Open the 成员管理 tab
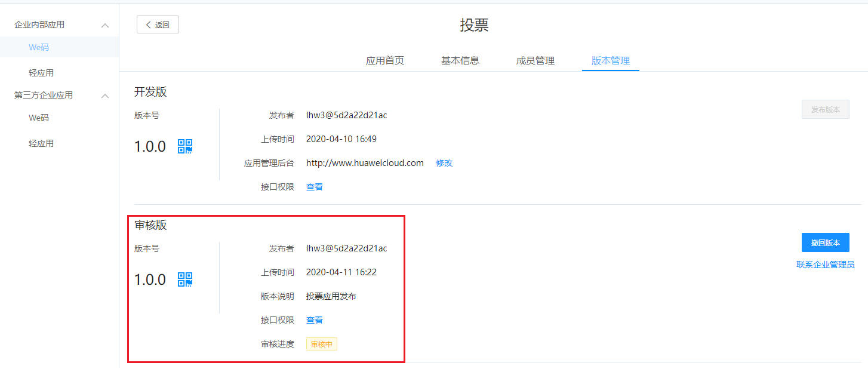The width and height of the screenshot is (868, 372). click(x=535, y=60)
